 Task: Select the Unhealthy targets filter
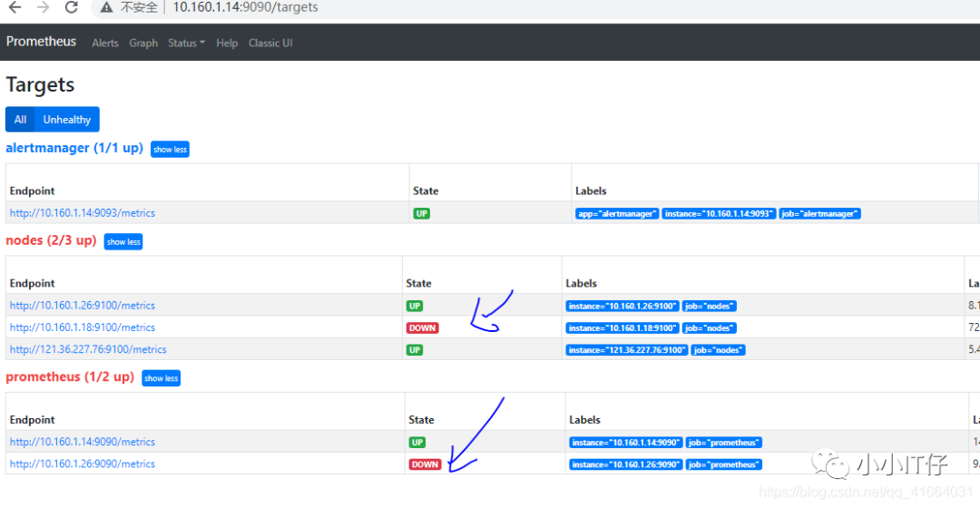pos(67,120)
